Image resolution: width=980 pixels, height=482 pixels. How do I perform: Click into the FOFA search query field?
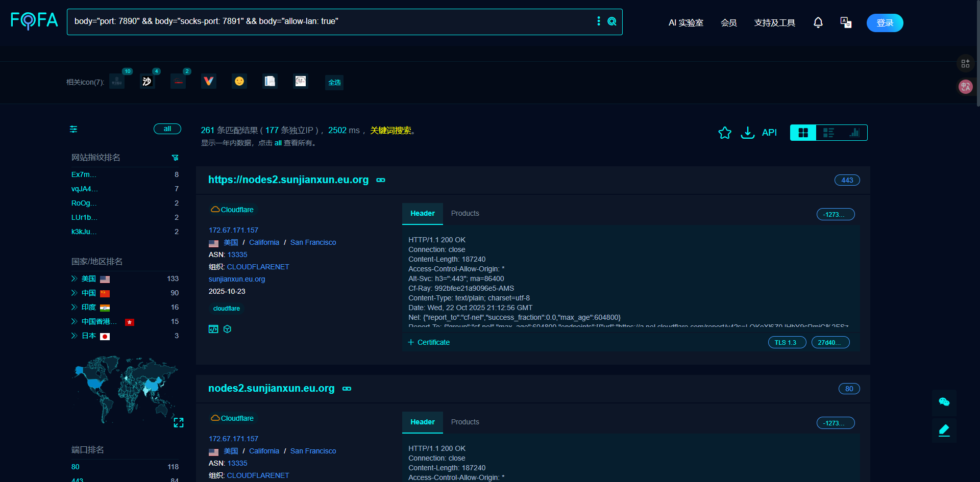[x=332, y=21]
